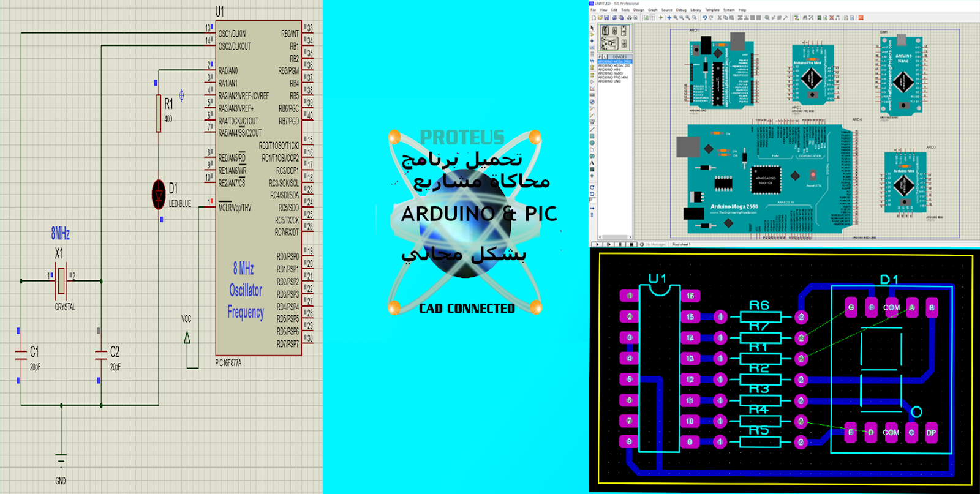Click the X1 CRYSTAL component in schematic
The width and height of the screenshot is (980, 494).
[61, 281]
